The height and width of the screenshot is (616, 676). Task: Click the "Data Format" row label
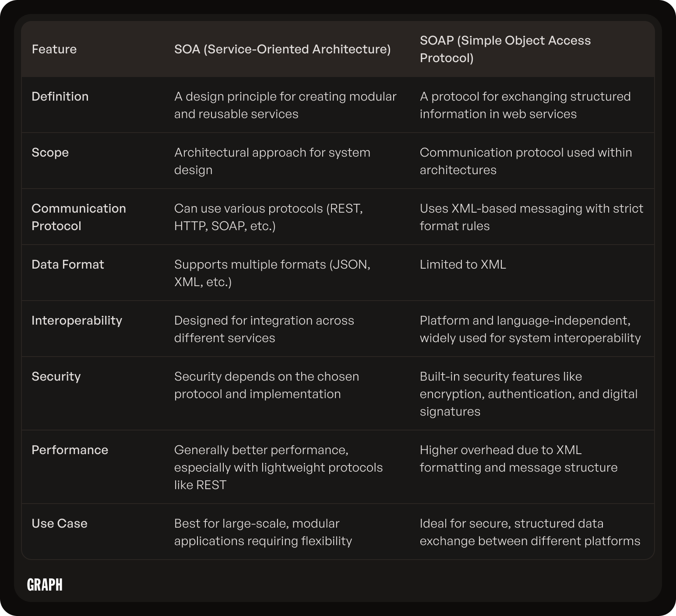[68, 264]
